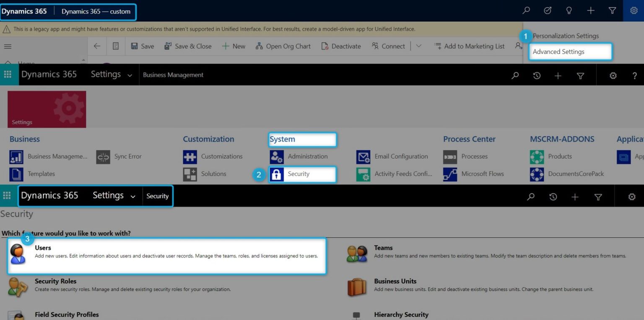Click the Advanced Settings link
Image resolution: width=644 pixels, height=320 pixels.
(x=558, y=52)
